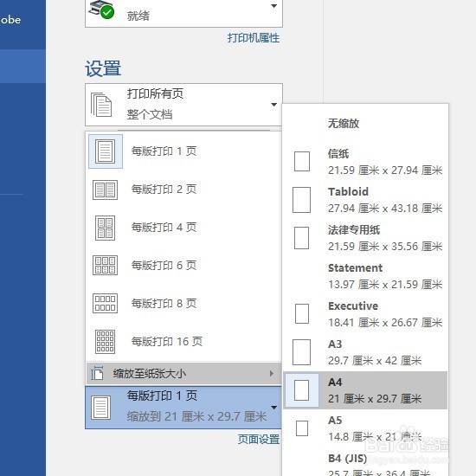Image resolution: width=476 pixels, height=476 pixels.
Task: Open the 打印所有页 dropdown arrow
Action: tap(273, 105)
